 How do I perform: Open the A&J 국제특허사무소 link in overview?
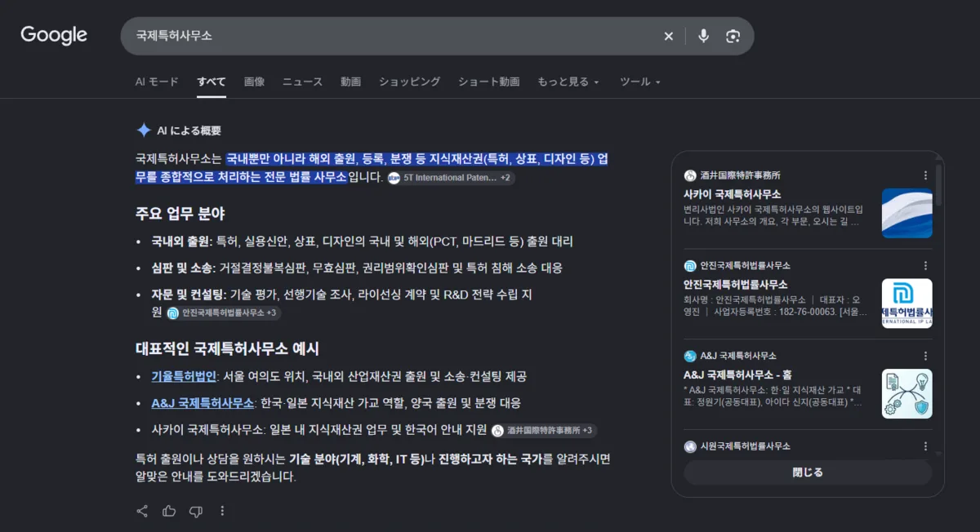click(x=203, y=403)
